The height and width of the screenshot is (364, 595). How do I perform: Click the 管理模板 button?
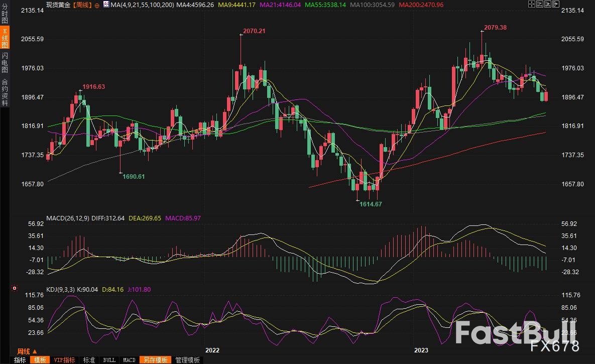[186, 360]
